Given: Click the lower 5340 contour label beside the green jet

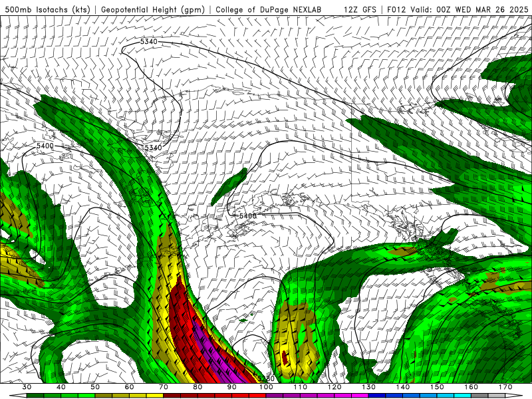Looking at the screenshot, I should tap(153, 148).
